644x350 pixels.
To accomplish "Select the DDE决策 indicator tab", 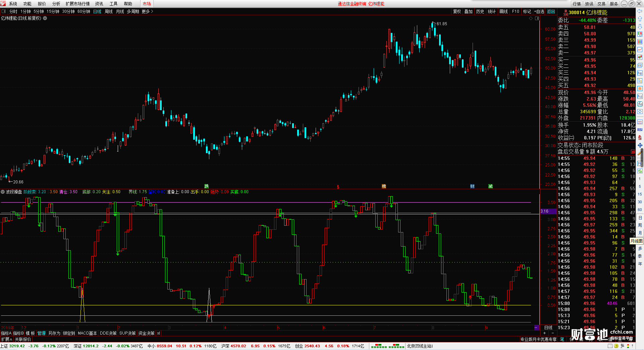I will pyautogui.click(x=108, y=333).
